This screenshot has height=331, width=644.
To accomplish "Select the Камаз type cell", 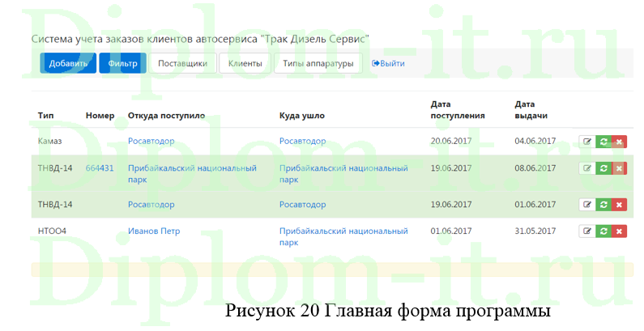I will [x=49, y=141].
